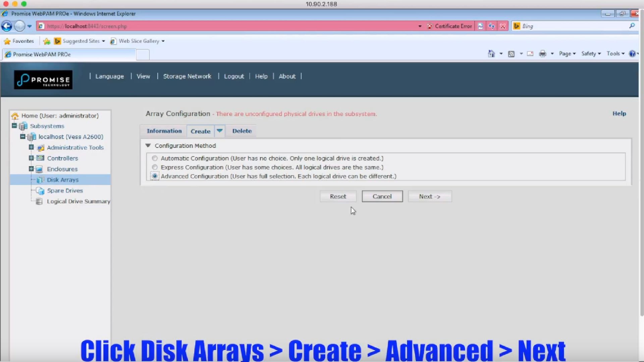This screenshot has width=644, height=362.
Task: Open the View menu in WebPAM header
Action: pos(143,76)
